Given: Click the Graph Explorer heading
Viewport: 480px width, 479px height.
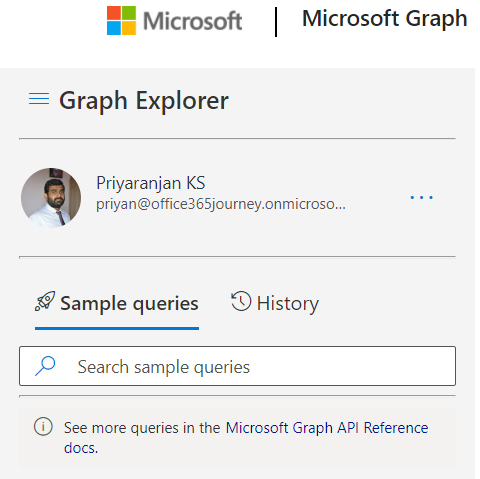Looking at the screenshot, I should pyautogui.click(x=144, y=100).
